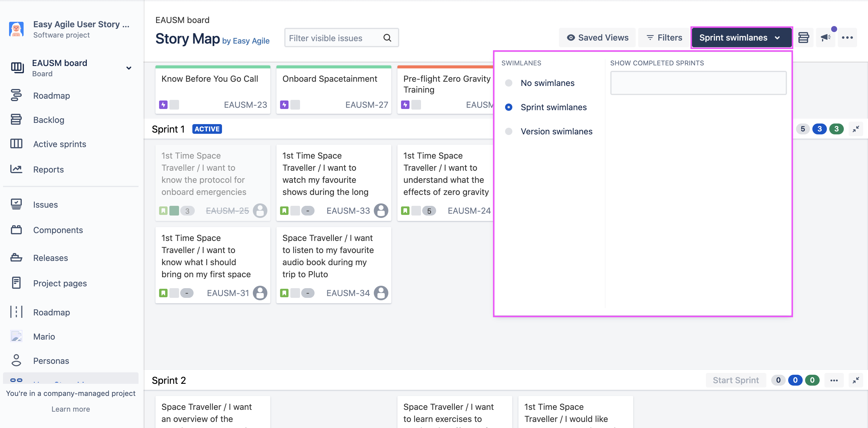Click the backlog panel icon in header

[x=803, y=38]
